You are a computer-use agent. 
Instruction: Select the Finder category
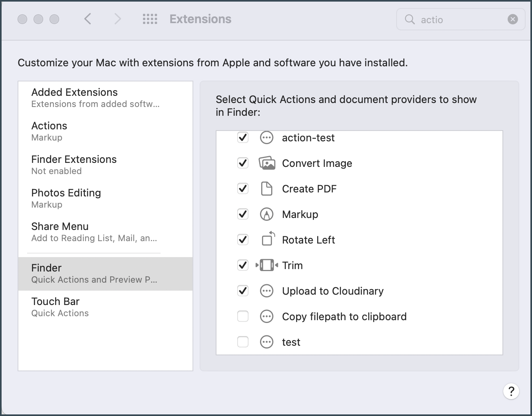105,273
